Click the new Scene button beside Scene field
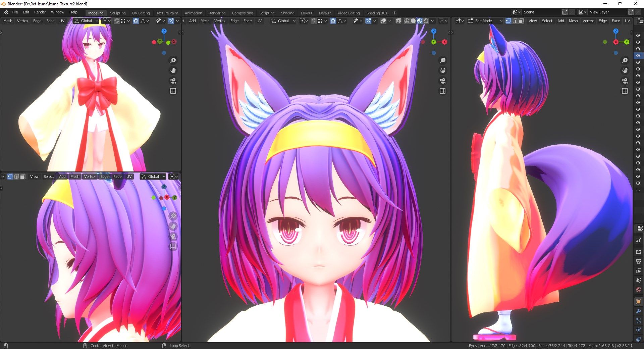 [565, 12]
